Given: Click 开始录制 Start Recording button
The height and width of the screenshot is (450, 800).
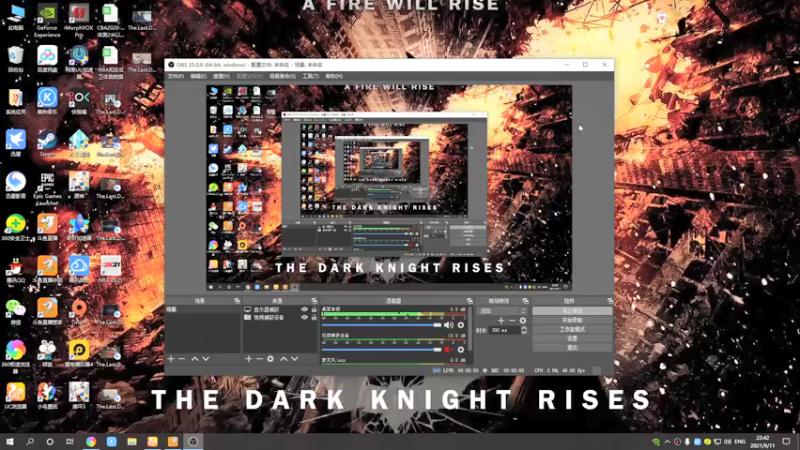Looking at the screenshot, I should click(x=572, y=320).
